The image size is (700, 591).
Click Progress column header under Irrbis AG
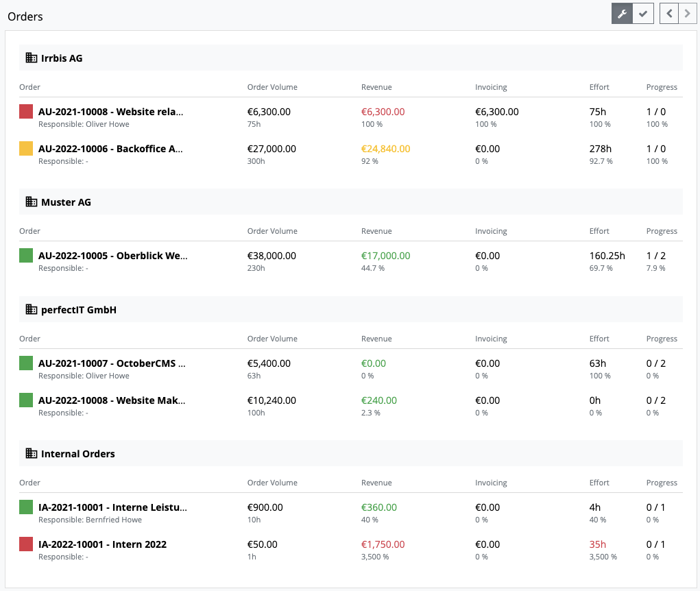662,87
